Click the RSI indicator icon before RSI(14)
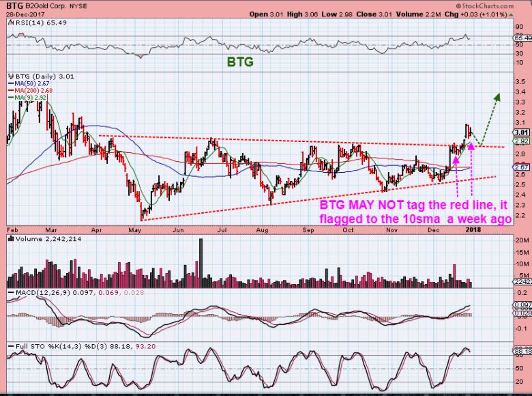 [x=10, y=23]
